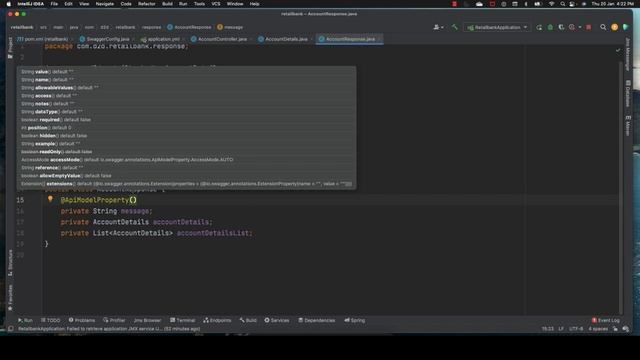Image resolution: width=640 pixels, height=360 pixels.
Task: Open the Refactor menu
Action: pos(147,4)
